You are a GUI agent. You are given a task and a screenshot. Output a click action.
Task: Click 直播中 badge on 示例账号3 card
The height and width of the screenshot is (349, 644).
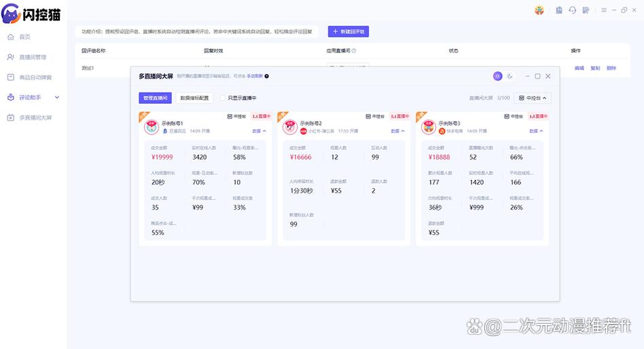(x=538, y=117)
